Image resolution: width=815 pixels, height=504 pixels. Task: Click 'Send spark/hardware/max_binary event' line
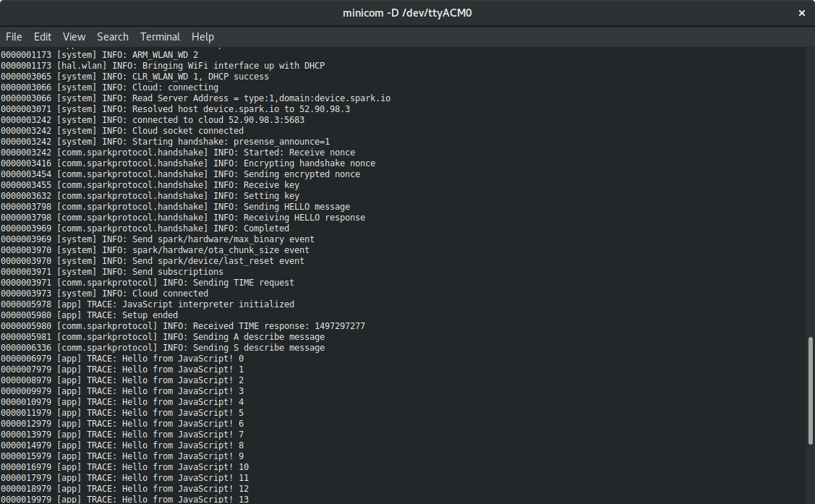click(x=158, y=239)
